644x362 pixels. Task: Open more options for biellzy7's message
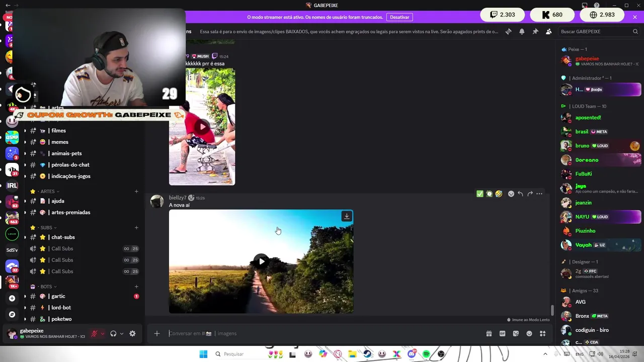pos(539,194)
